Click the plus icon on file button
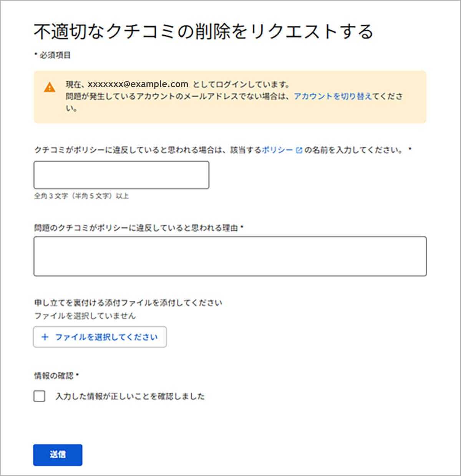This screenshot has height=476, width=461. 45,337
